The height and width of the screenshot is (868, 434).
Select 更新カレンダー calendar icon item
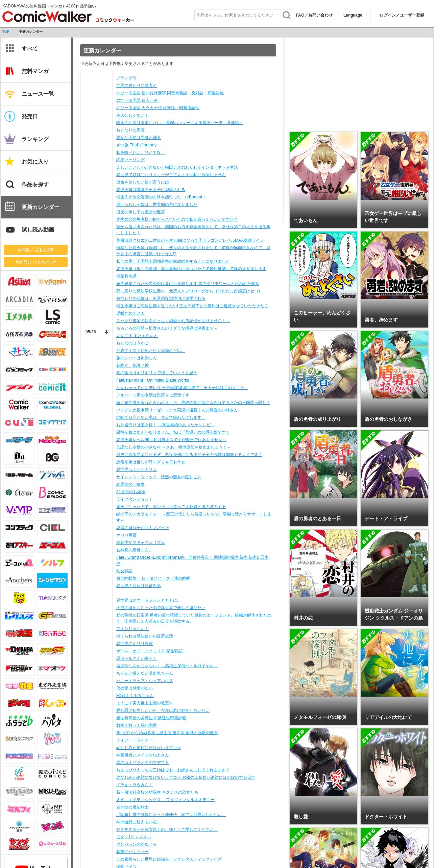click(36, 207)
